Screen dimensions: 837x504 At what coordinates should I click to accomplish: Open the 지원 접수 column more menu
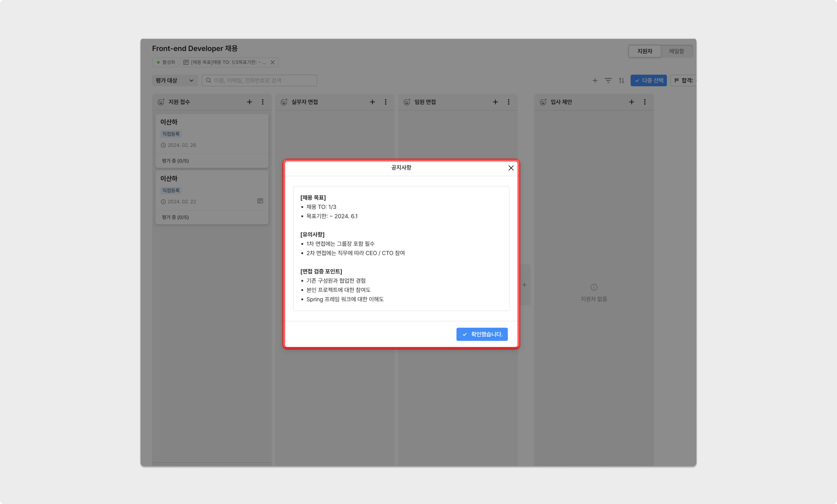[263, 102]
